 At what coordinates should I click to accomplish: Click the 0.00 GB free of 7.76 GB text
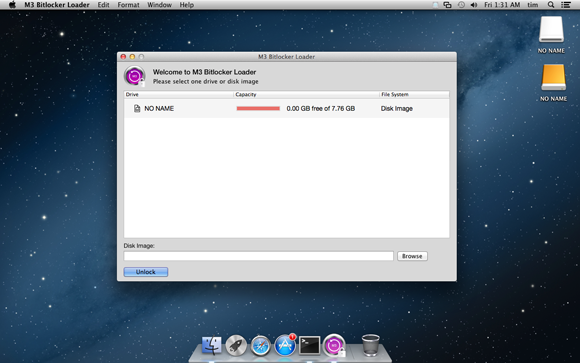(321, 108)
